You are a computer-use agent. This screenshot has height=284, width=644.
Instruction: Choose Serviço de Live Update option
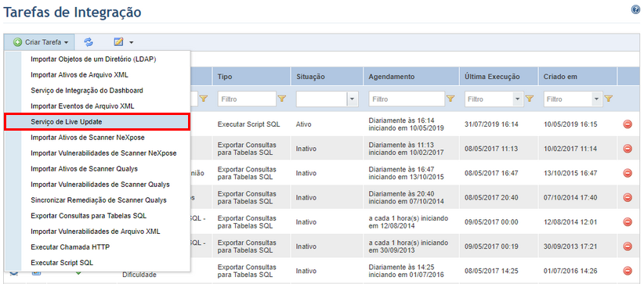coord(97,122)
